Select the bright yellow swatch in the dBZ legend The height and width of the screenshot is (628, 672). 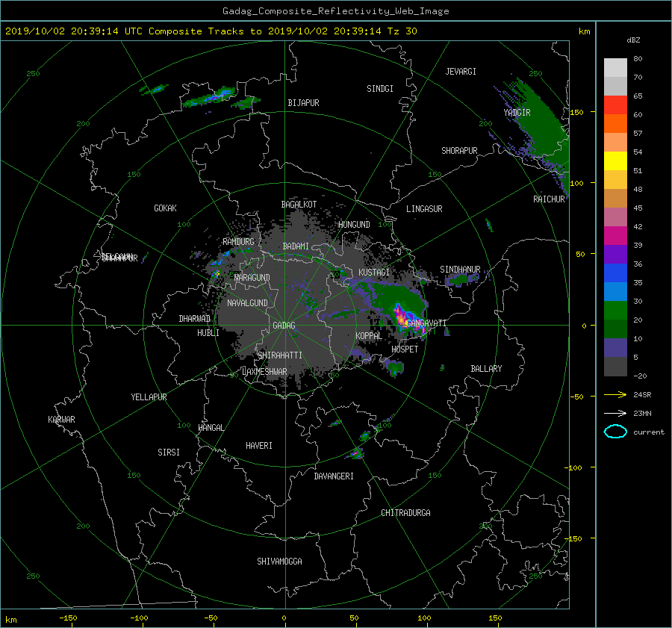[x=615, y=161]
